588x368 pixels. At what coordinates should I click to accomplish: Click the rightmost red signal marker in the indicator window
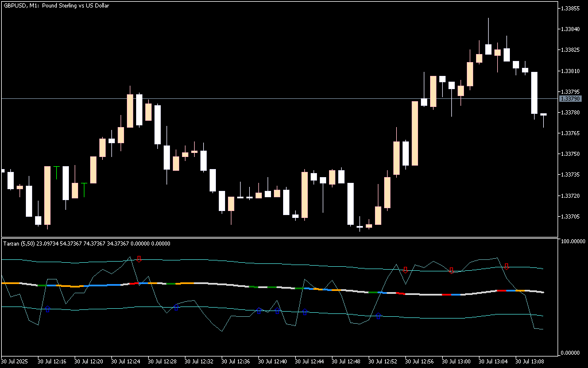coord(506,266)
